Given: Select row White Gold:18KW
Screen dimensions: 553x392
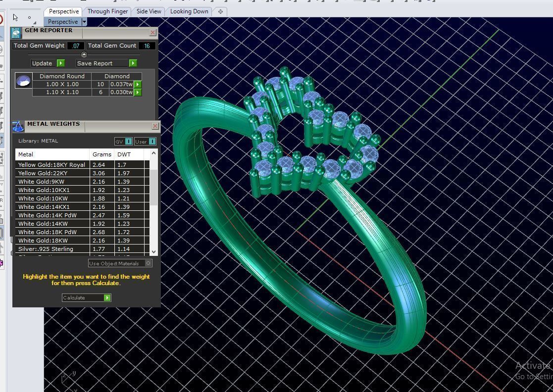Looking at the screenshot, I should coord(83,241).
